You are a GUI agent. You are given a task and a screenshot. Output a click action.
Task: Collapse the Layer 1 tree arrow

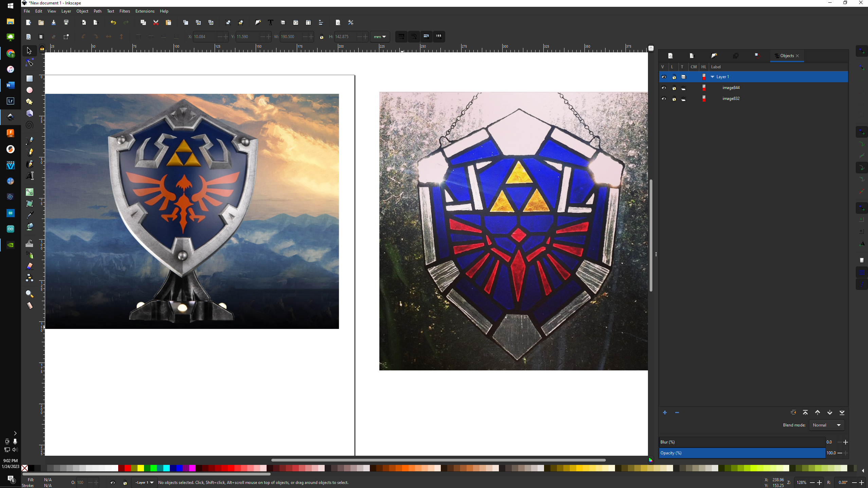pyautogui.click(x=712, y=77)
